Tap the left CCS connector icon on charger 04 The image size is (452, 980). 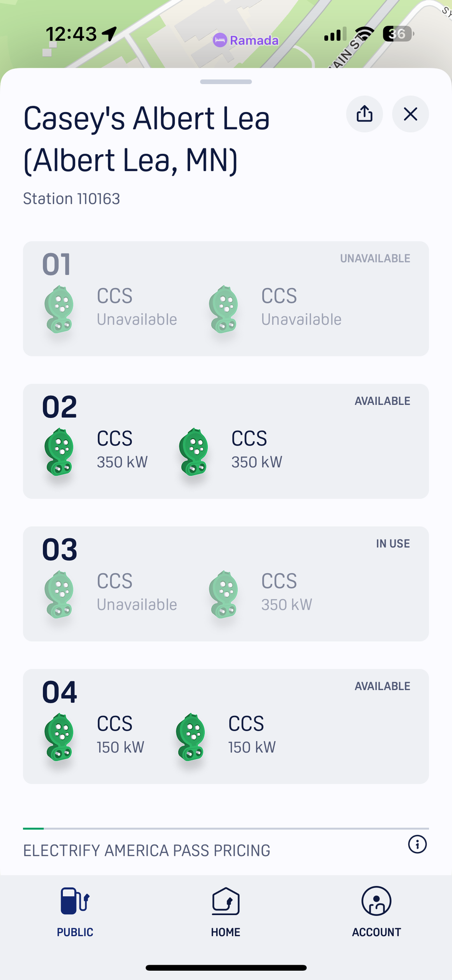(59, 736)
